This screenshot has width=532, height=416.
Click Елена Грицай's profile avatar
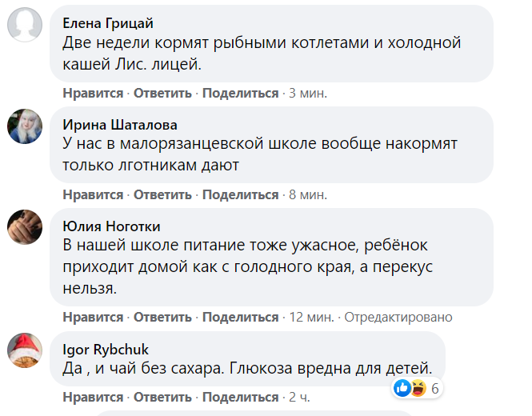coord(25,22)
